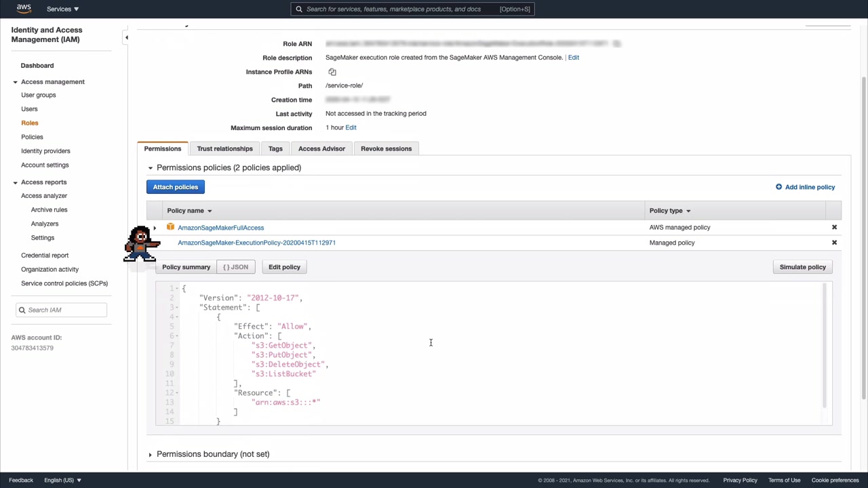Fold the JSON Statement array

[x=177, y=308]
